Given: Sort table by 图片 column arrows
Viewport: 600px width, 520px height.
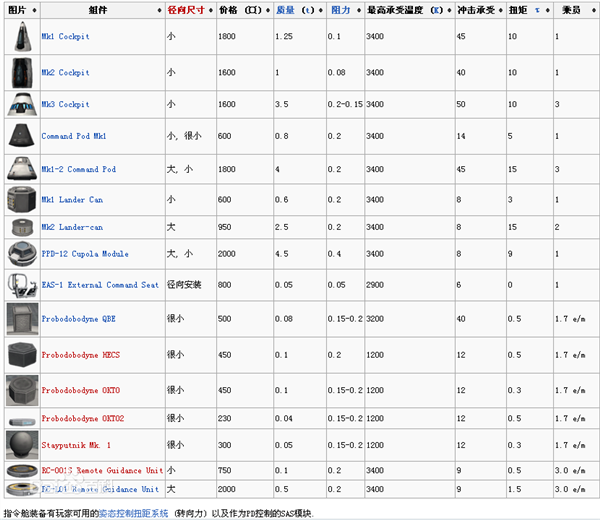Looking at the screenshot, I should coord(34,10).
